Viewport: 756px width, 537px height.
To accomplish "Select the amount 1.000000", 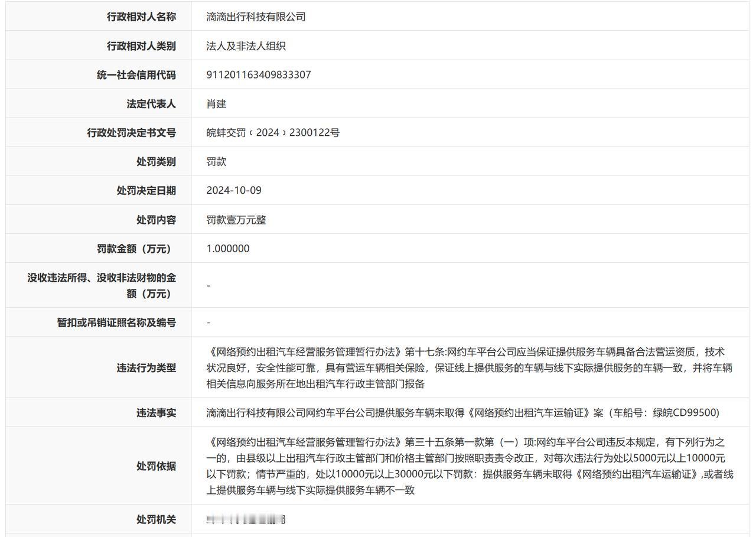I will click(x=228, y=249).
